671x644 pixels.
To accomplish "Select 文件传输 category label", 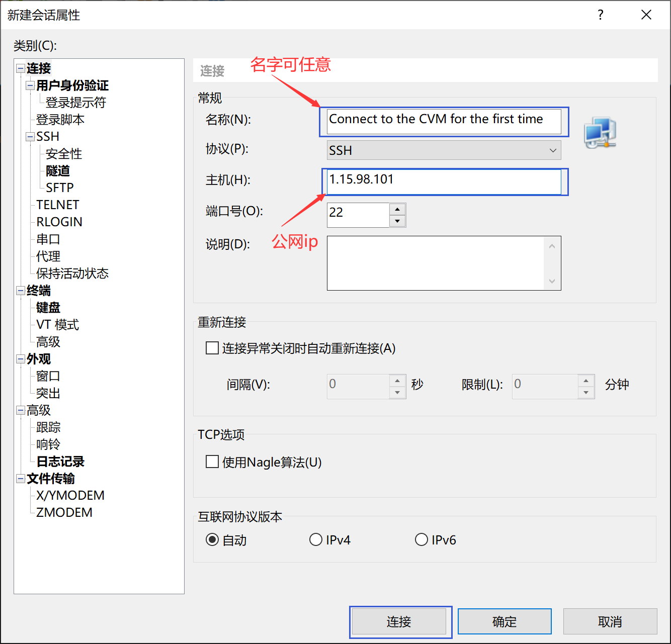I will [x=51, y=478].
